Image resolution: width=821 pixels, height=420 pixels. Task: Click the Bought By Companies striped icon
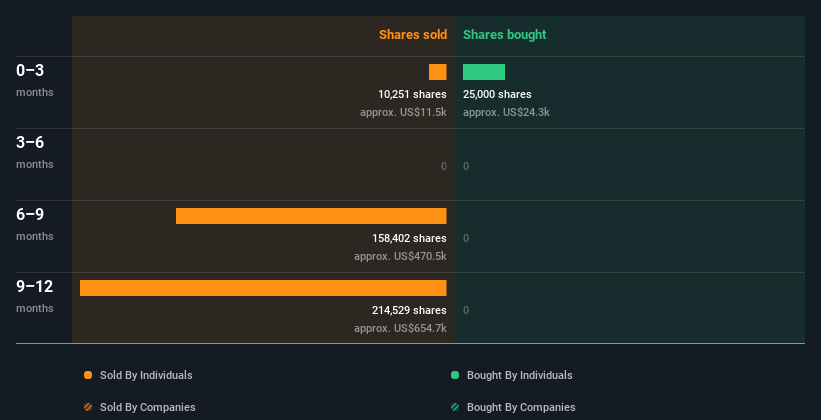(x=455, y=407)
